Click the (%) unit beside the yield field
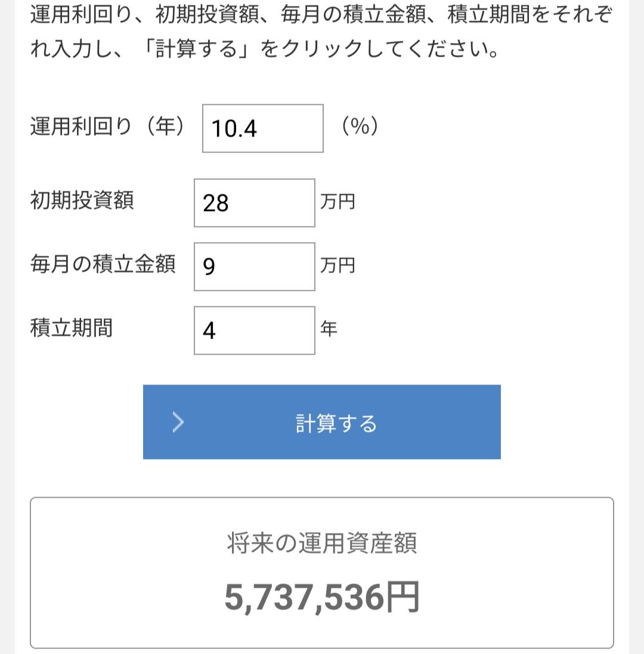Screen dimensions: 644x654 coord(360,126)
